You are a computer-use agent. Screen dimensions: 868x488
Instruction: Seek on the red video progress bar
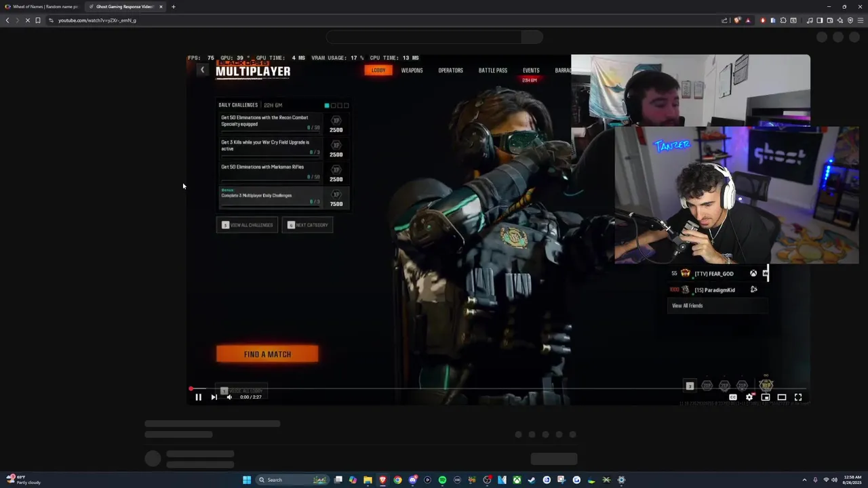498,389
